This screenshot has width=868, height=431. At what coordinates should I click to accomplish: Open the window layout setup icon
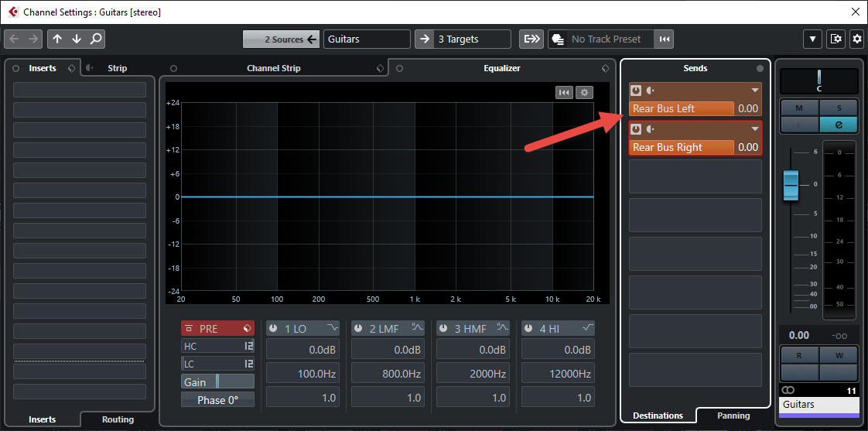point(836,39)
